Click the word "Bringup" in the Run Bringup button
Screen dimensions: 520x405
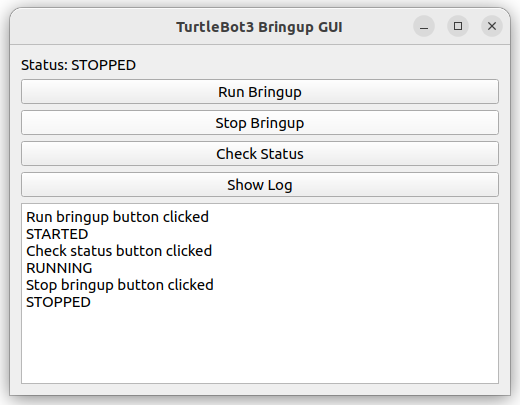pos(275,92)
